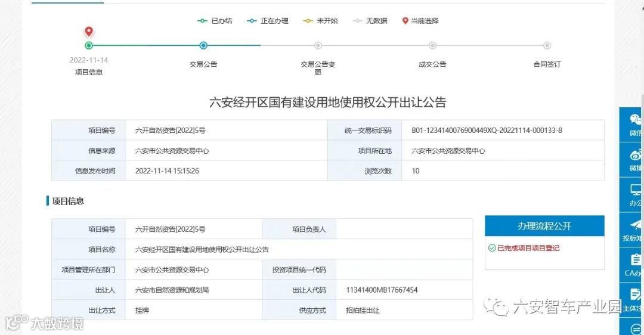This screenshot has height=335, width=644.
Task: Click the 正在办理 legend marker
Action: (x=252, y=21)
